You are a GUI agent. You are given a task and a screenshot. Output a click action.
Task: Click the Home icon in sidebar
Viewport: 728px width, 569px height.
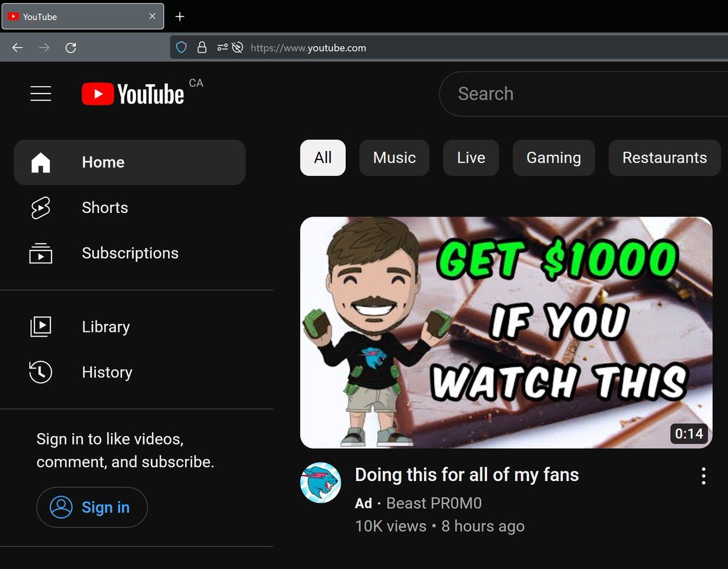pyautogui.click(x=41, y=162)
